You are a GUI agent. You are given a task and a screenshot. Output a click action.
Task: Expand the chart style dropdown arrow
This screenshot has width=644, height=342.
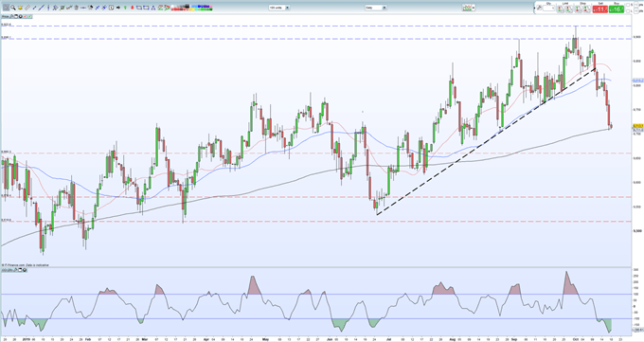pyautogui.click(x=474, y=8)
